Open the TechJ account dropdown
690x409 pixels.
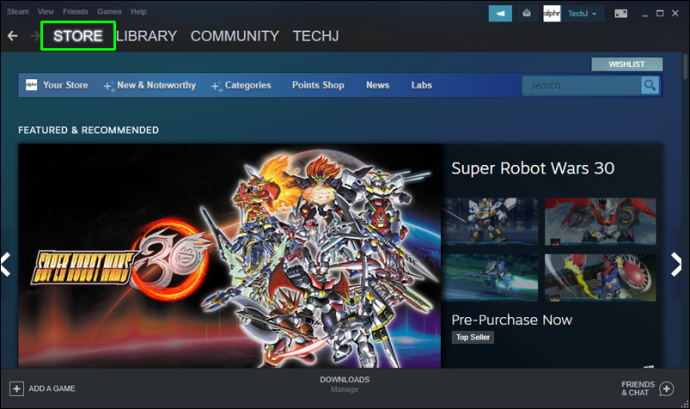(582, 14)
